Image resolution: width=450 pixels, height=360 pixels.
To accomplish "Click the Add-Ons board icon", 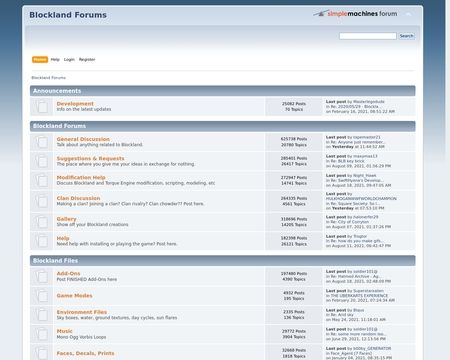I will (x=42, y=276).
